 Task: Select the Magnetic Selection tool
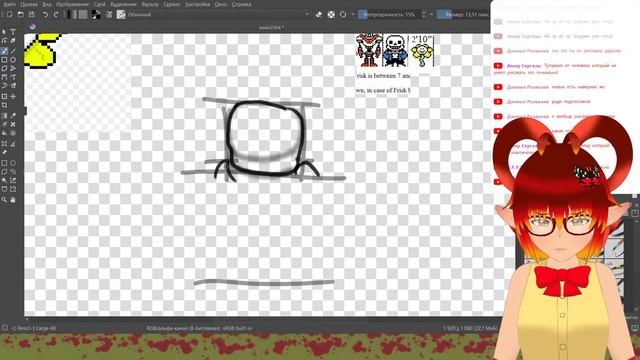point(13,189)
